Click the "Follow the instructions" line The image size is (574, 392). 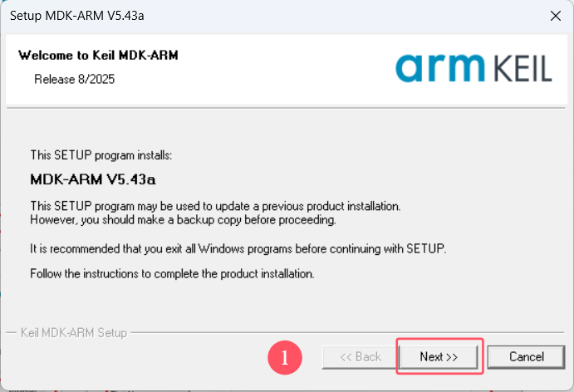(x=172, y=274)
